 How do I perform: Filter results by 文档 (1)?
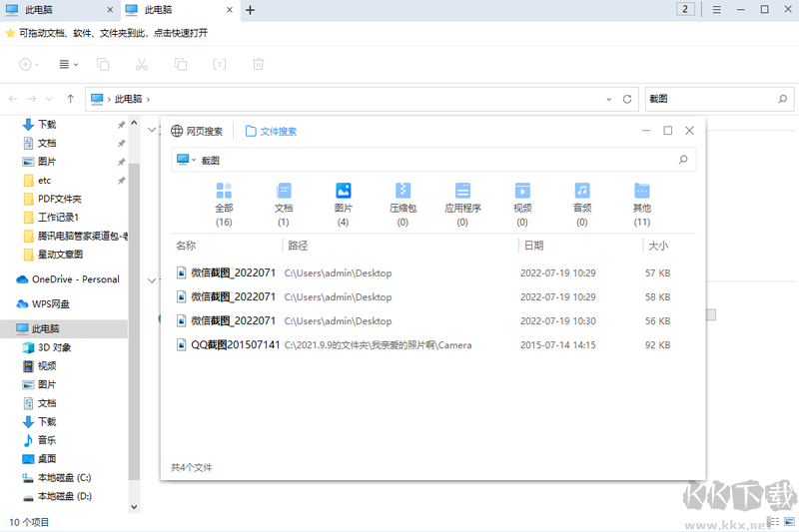point(284,205)
